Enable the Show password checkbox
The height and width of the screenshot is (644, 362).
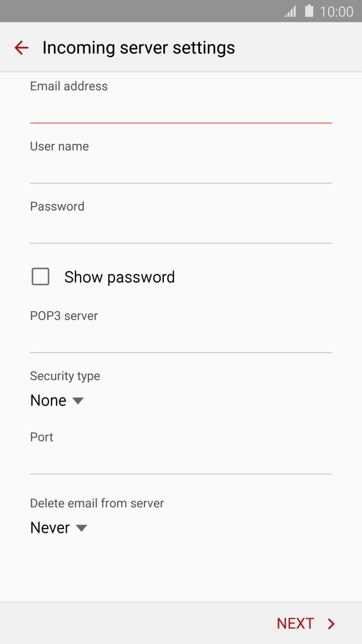click(x=41, y=277)
